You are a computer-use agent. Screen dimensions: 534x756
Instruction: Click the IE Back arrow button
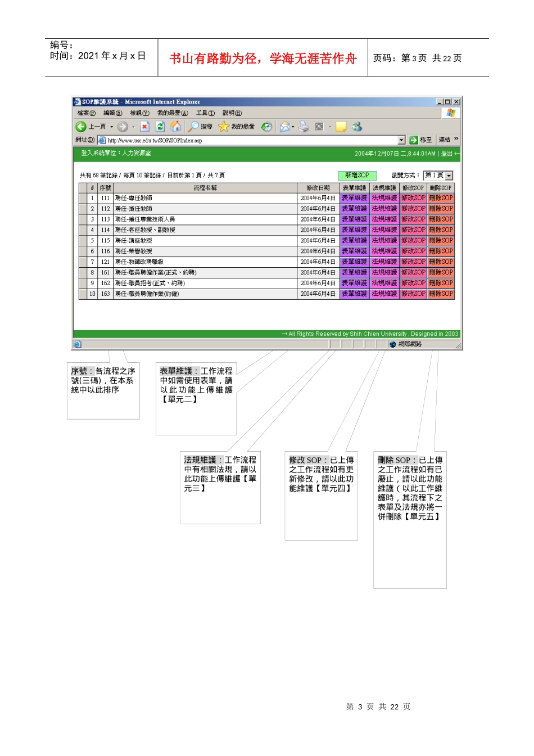81,127
